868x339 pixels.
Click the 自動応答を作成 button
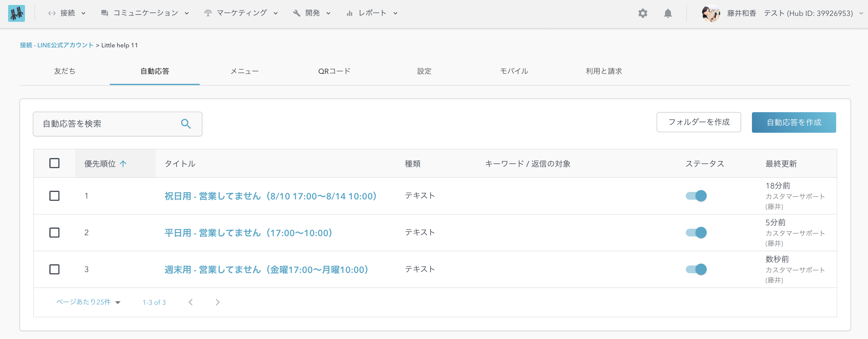click(x=793, y=122)
